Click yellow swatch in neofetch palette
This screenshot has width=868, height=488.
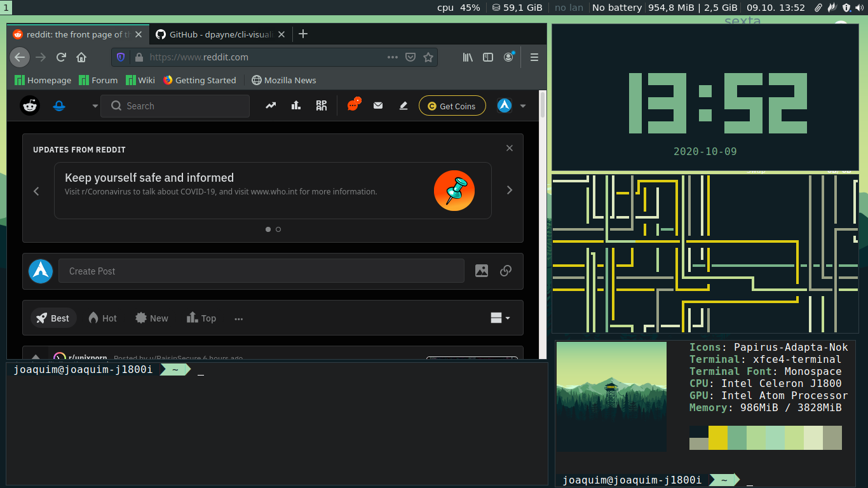pyautogui.click(x=718, y=438)
